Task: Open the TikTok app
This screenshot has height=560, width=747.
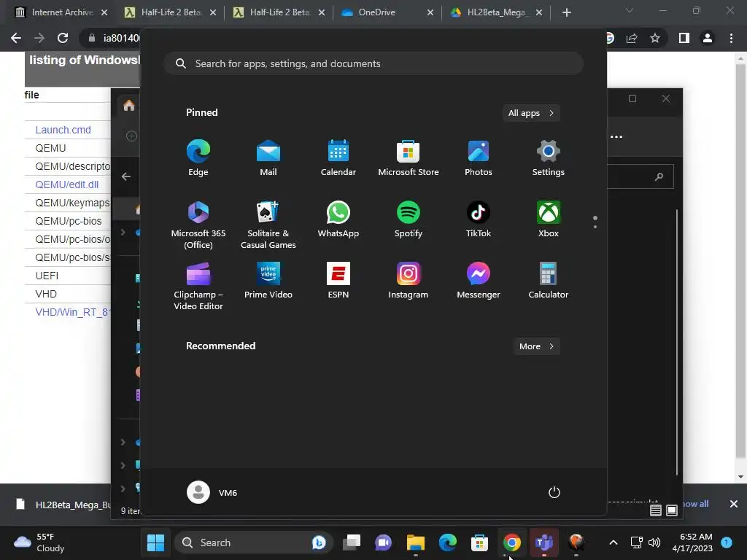Action: 479,219
